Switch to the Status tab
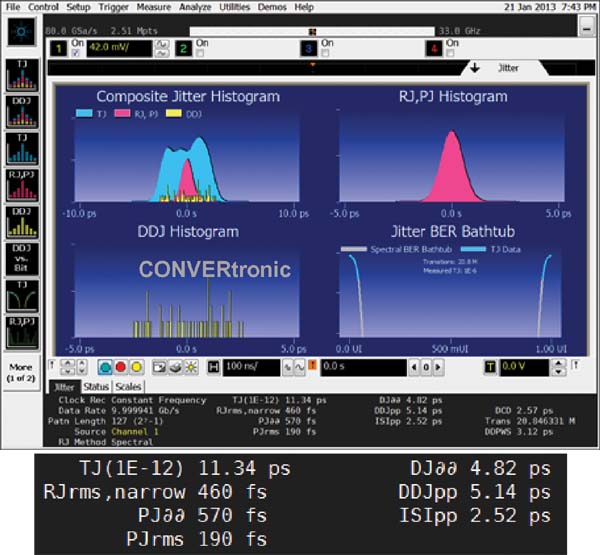The height and width of the screenshot is (555, 600). (x=96, y=387)
